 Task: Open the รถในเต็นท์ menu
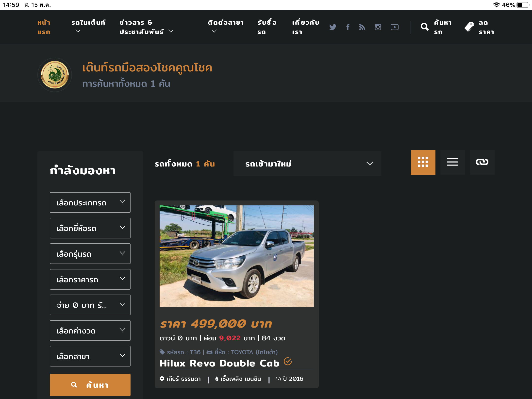(x=88, y=27)
